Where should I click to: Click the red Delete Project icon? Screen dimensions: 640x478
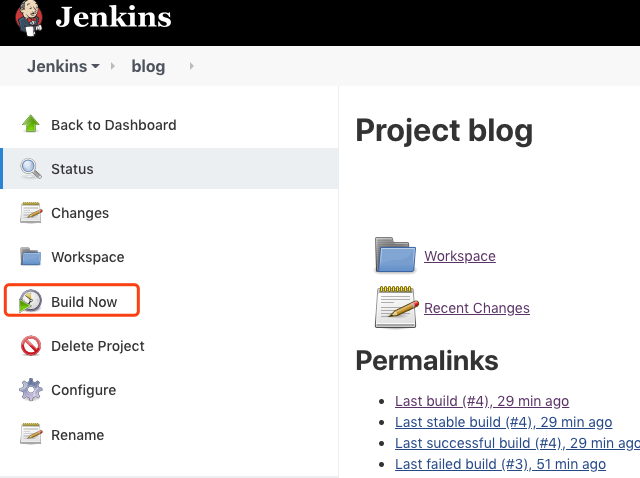pos(31,346)
